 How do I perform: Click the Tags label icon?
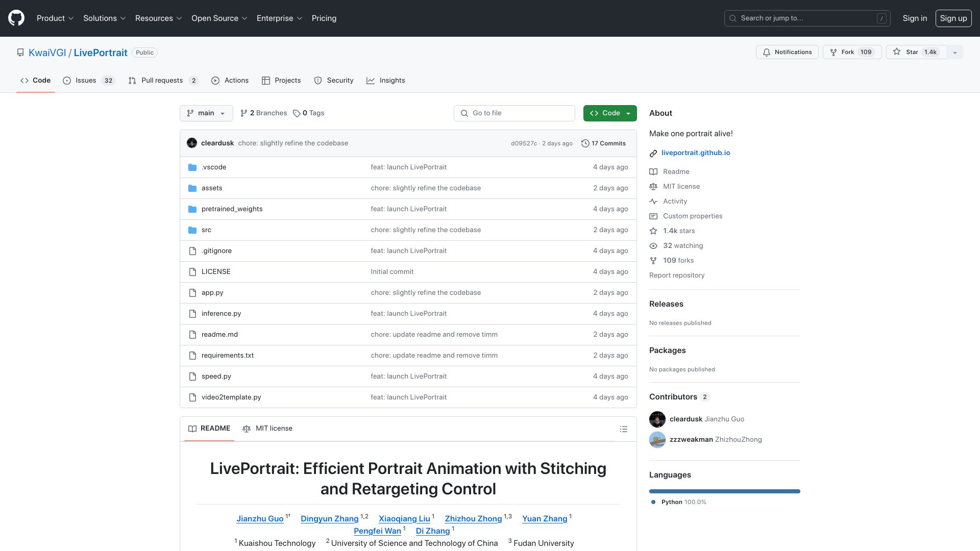(x=297, y=113)
